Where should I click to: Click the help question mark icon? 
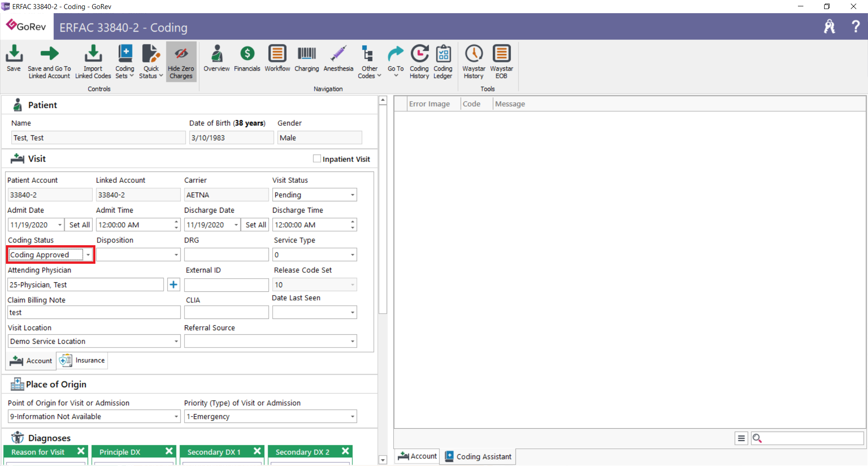[x=855, y=26]
